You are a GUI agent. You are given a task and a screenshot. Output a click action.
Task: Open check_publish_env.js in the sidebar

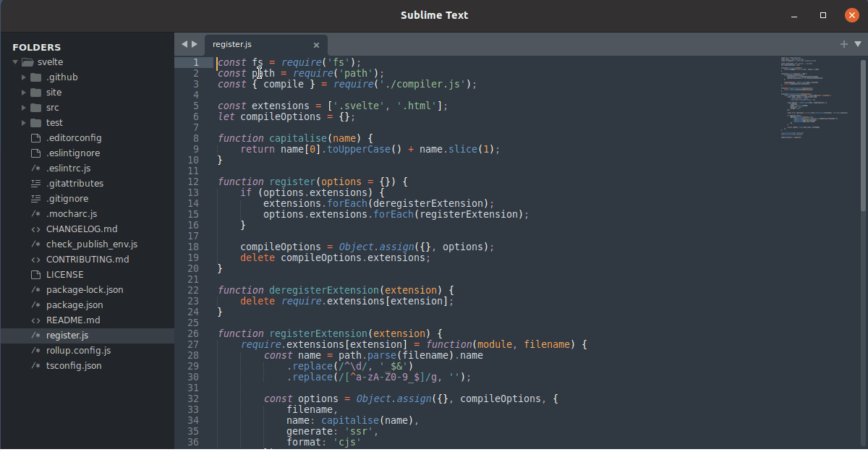(x=92, y=244)
